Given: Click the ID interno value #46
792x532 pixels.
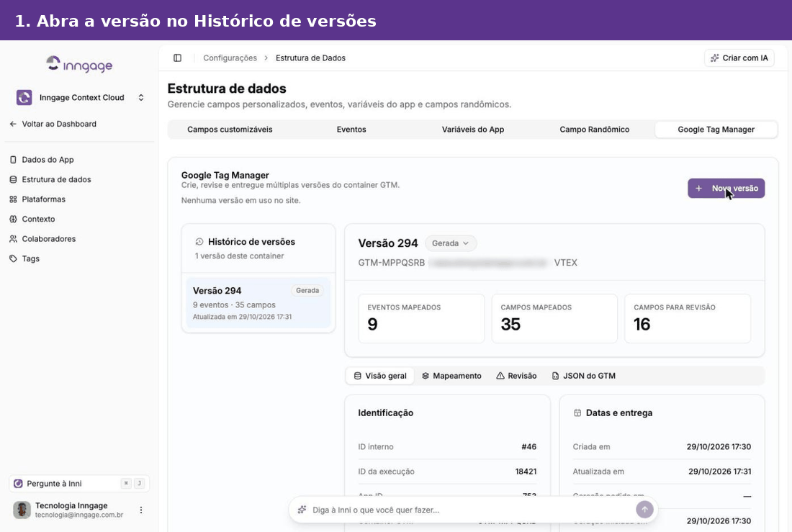Looking at the screenshot, I should (529, 446).
